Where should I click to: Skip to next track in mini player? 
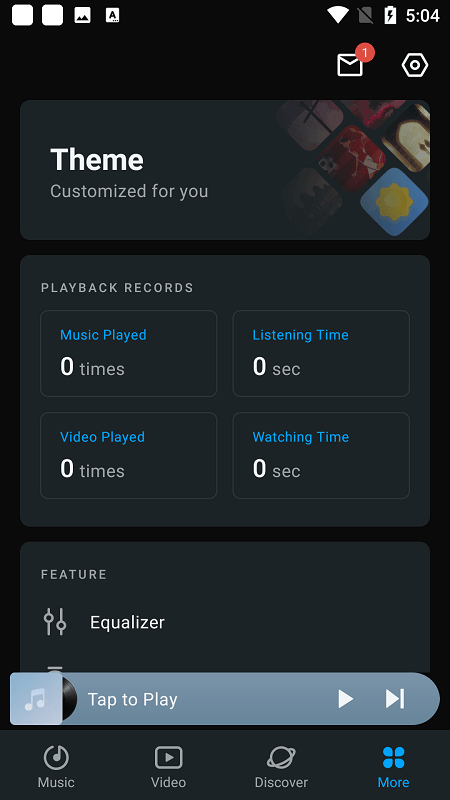click(395, 698)
